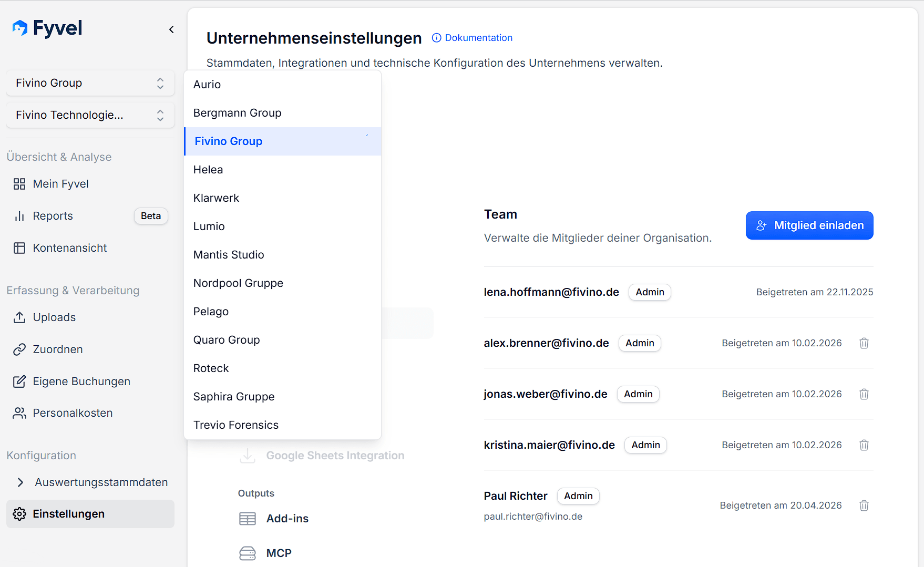Pick Pelago from the list
924x567 pixels.
(x=282, y=312)
